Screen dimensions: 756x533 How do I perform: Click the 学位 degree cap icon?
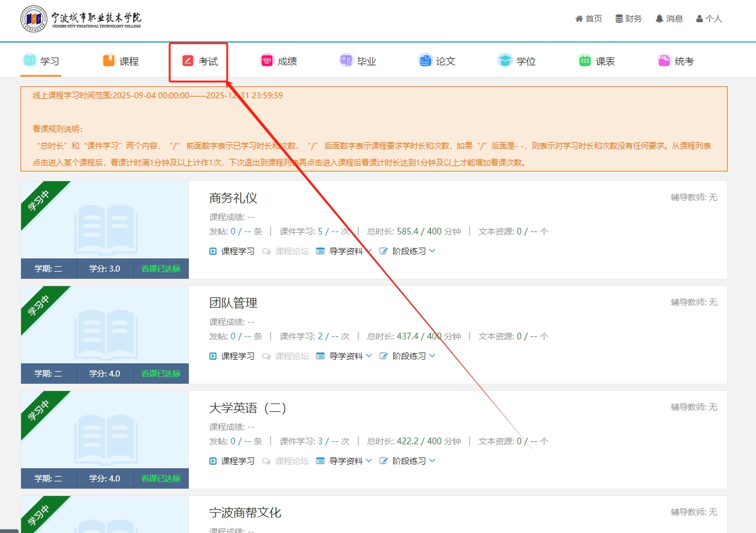tap(505, 61)
